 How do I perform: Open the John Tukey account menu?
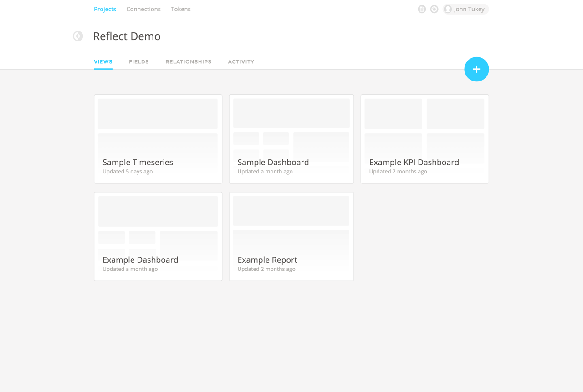(469, 9)
